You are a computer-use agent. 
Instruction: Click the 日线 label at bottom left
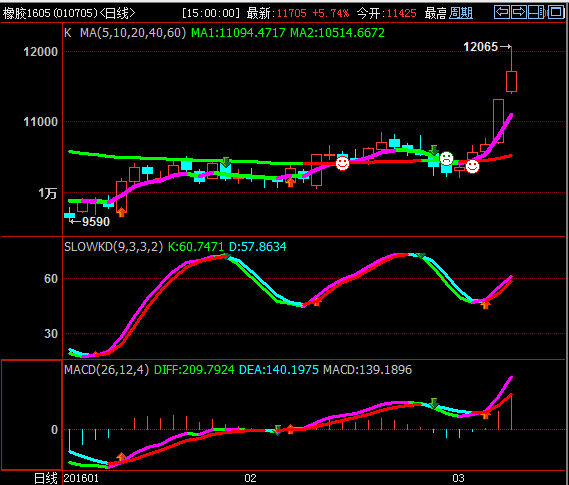(46, 478)
